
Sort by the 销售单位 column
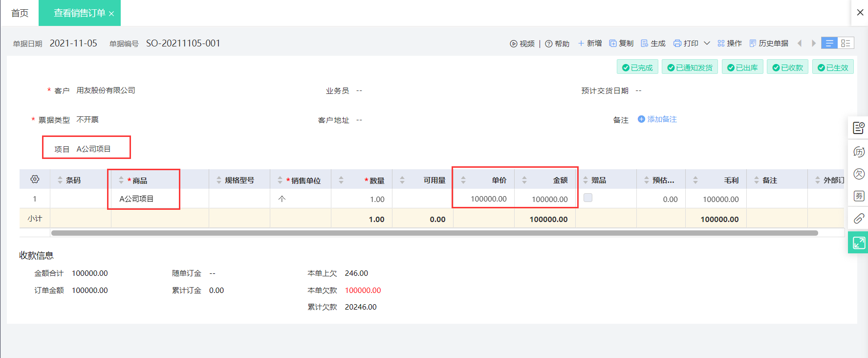pyautogui.click(x=280, y=180)
